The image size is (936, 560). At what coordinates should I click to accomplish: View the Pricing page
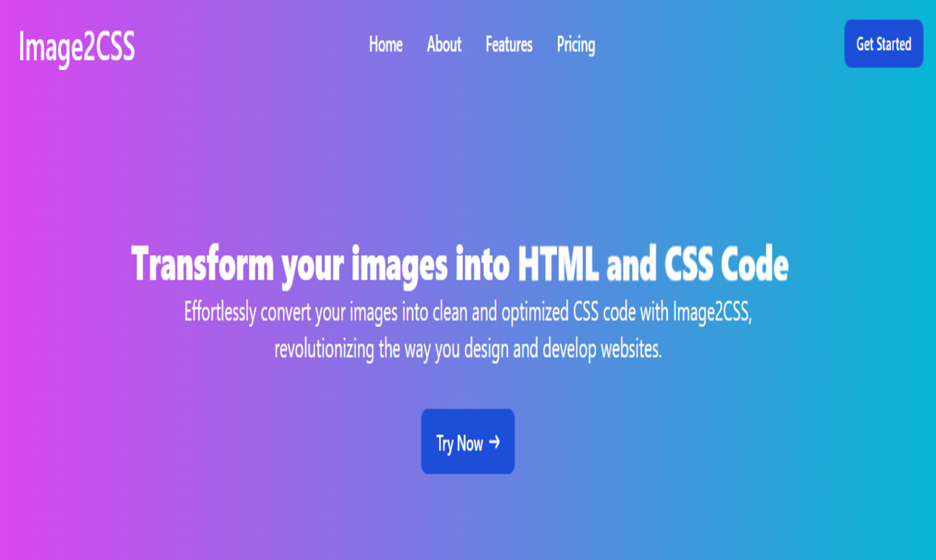(576, 45)
